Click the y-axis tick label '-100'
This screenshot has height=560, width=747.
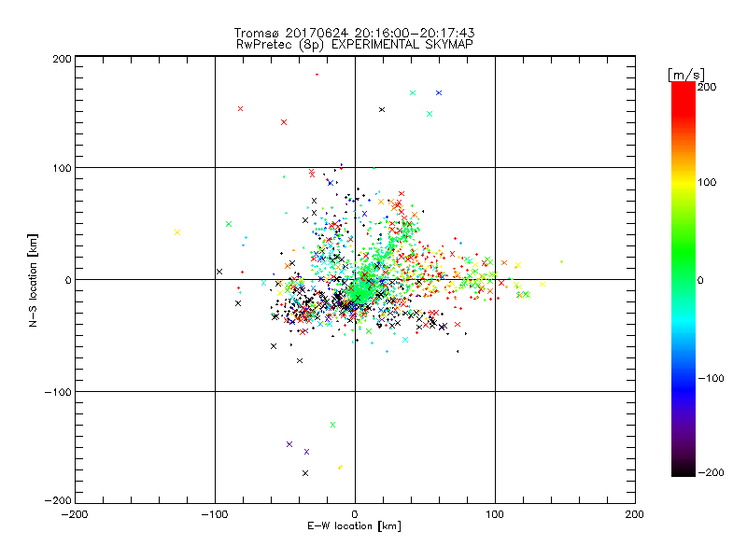58,392
